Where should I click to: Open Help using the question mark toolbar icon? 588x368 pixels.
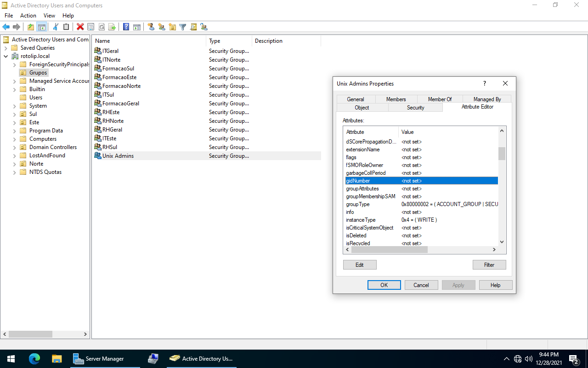click(126, 27)
